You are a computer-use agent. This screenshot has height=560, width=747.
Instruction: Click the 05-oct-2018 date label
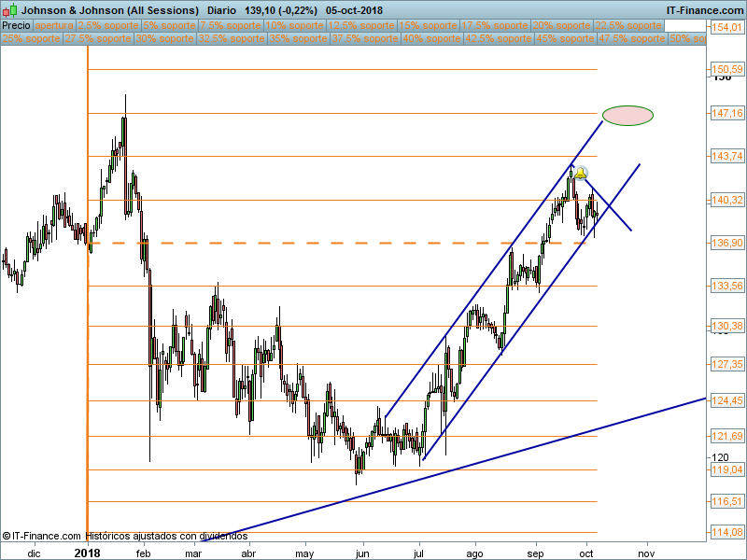coord(354,10)
